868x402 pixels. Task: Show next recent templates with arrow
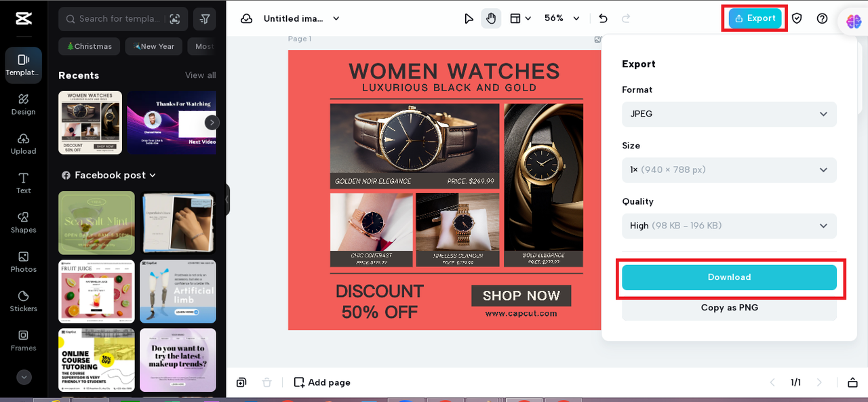click(x=212, y=123)
